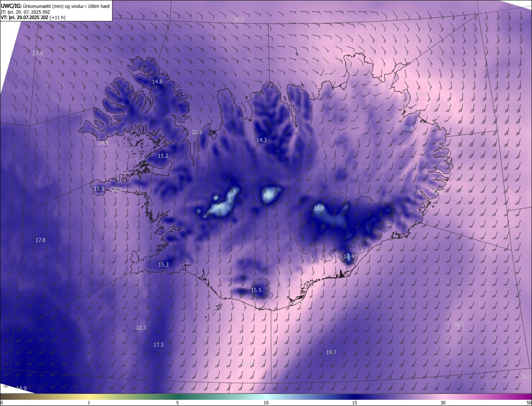Click the 14.9 value label
The image size is (532, 406).
[x=21, y=389]
